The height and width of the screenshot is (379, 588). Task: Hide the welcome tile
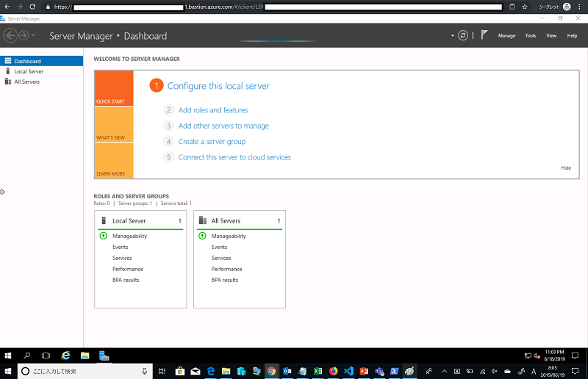tap(565, 168)
